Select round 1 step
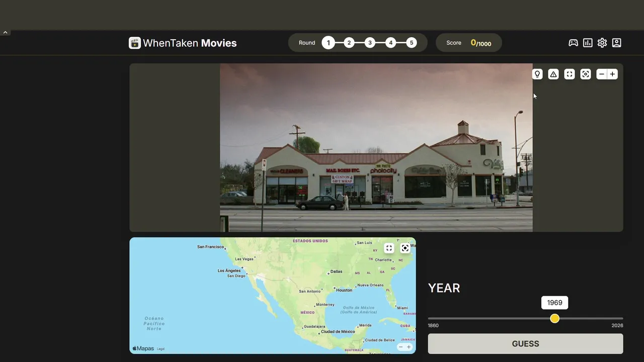This screenshot has width=644, height=362. click(328, 43)
